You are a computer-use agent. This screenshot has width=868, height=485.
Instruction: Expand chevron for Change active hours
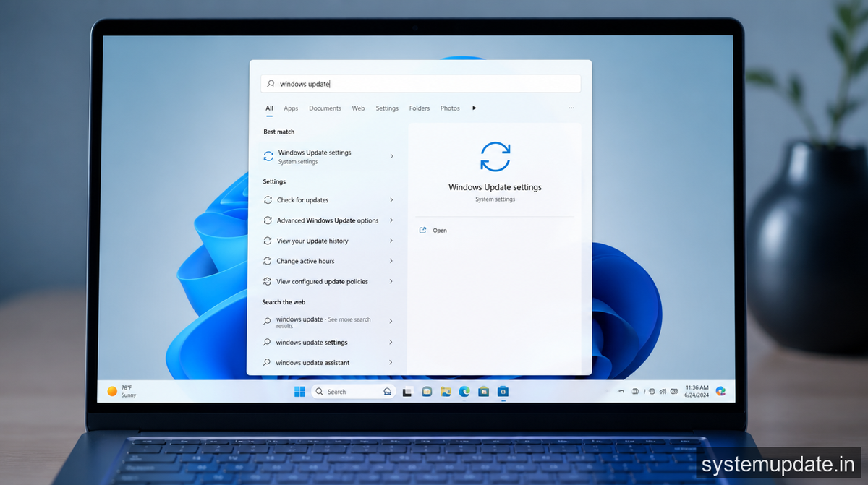tap(391, 261)
